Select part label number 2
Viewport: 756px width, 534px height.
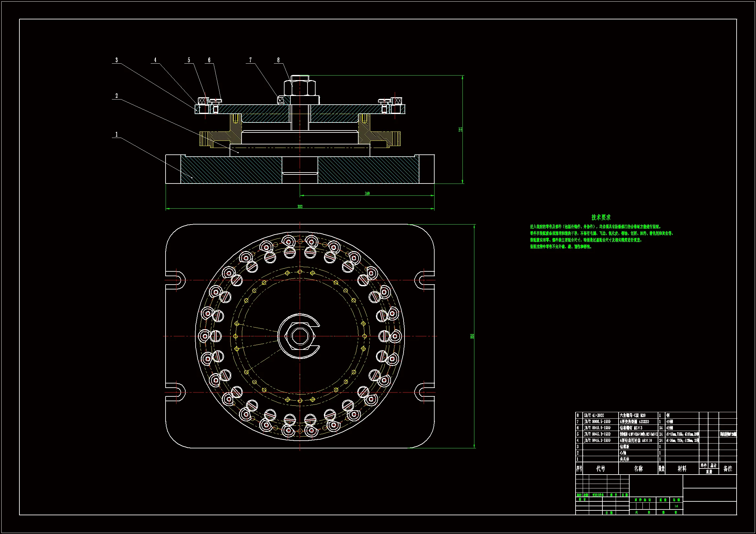(116, 96)
